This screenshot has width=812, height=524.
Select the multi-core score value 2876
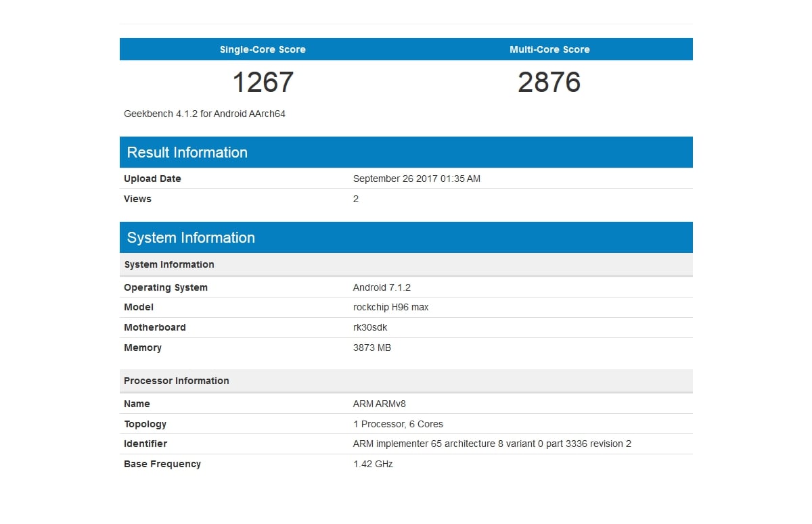(549, 82)
